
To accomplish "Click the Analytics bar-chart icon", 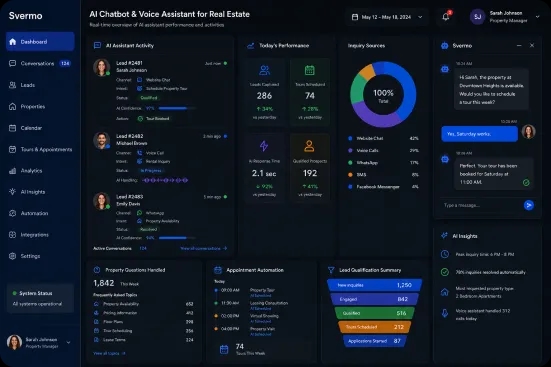I will (13, 171).
